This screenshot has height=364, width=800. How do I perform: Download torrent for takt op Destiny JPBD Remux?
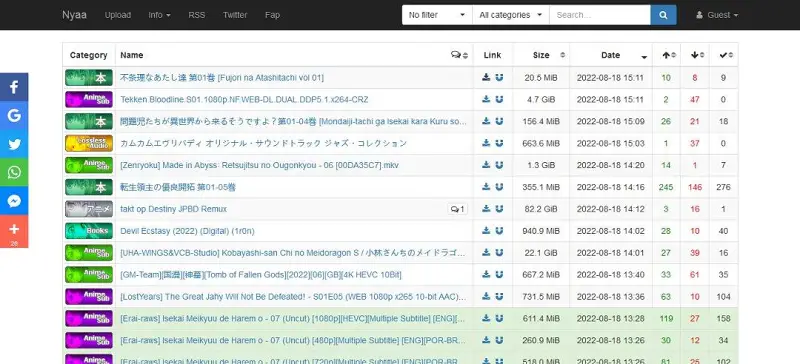486,209
